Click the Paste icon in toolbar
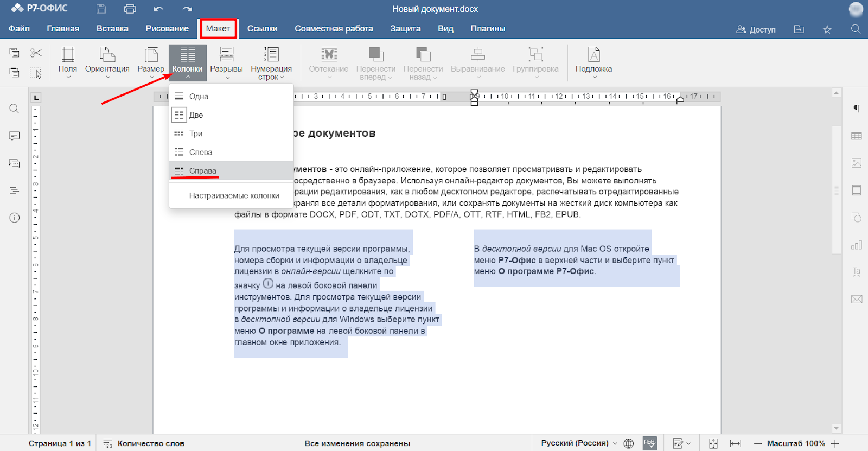Viewport: 868px width, 451px height. click(x=15, y=72)
